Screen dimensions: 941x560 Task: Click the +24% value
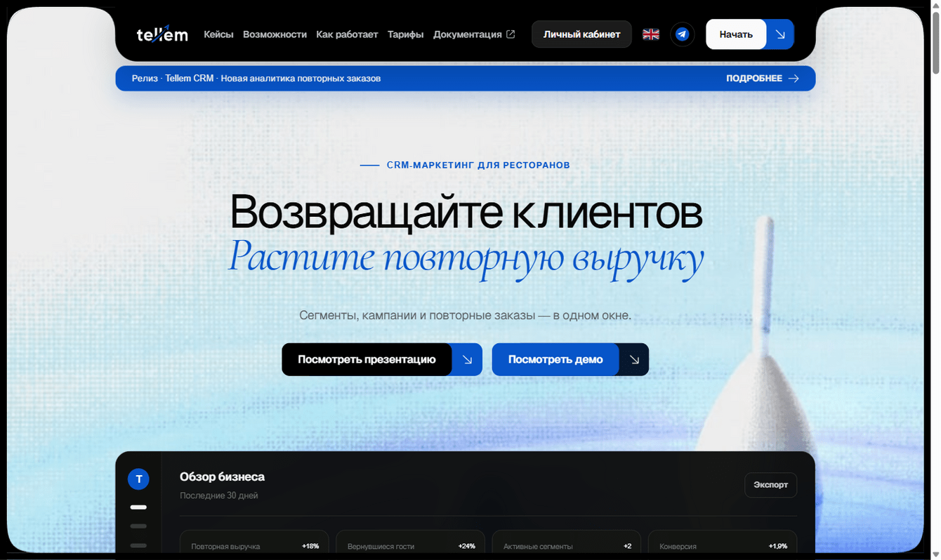[466, 546]
